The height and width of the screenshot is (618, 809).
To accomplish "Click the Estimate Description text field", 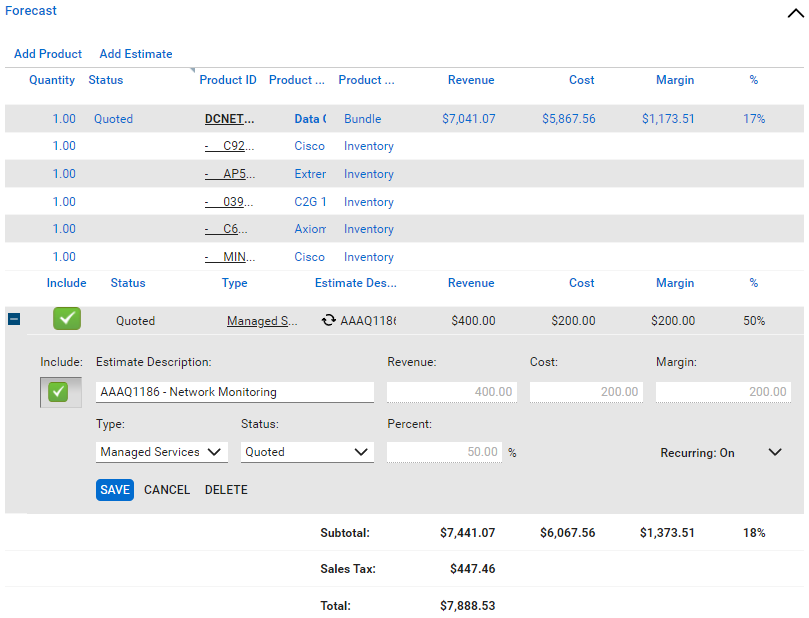I will click(235, 392).
